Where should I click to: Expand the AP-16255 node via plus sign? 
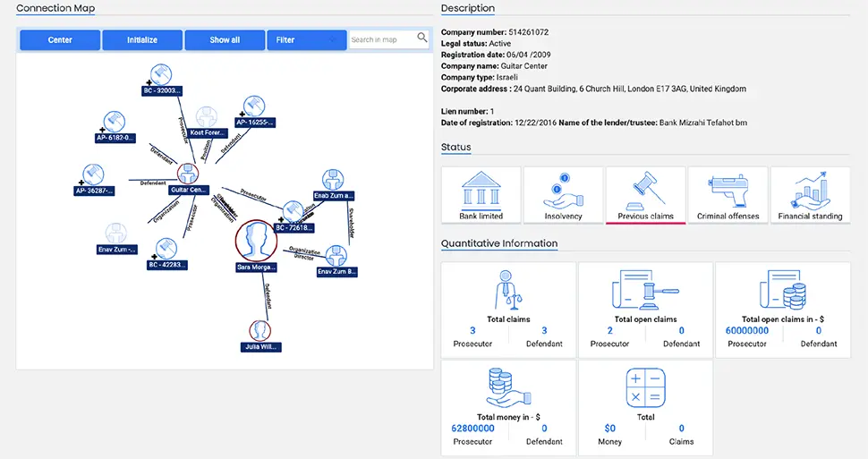[x=242, y=115]
